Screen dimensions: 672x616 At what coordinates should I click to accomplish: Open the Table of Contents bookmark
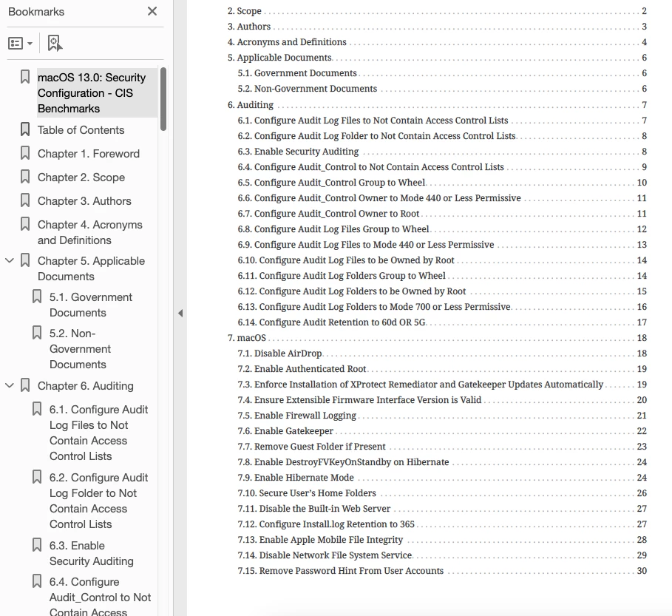81,130
